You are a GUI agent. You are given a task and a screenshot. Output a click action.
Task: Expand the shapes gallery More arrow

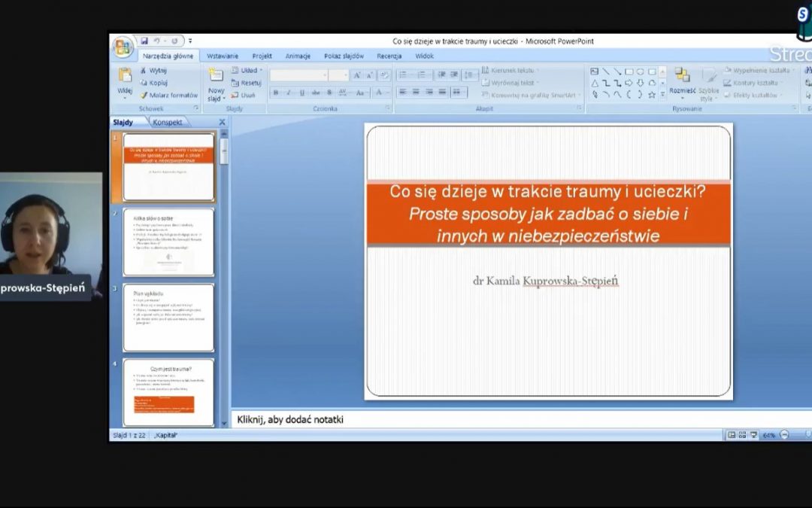(x=662, y=95)
